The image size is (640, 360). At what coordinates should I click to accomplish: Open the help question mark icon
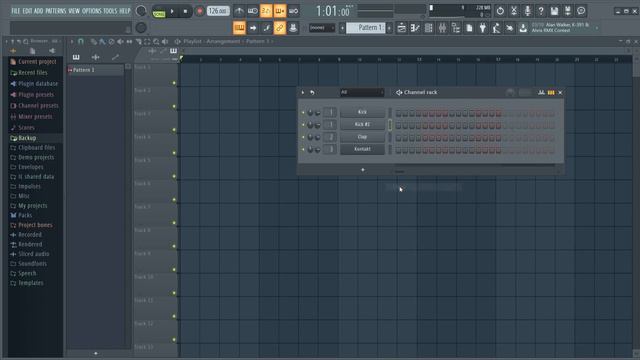coord(541,11)
